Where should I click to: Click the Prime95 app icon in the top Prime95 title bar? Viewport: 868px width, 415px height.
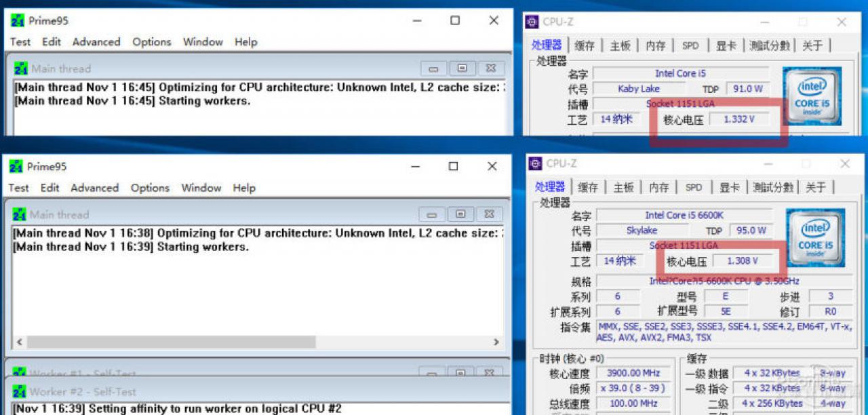coord(18,20)
